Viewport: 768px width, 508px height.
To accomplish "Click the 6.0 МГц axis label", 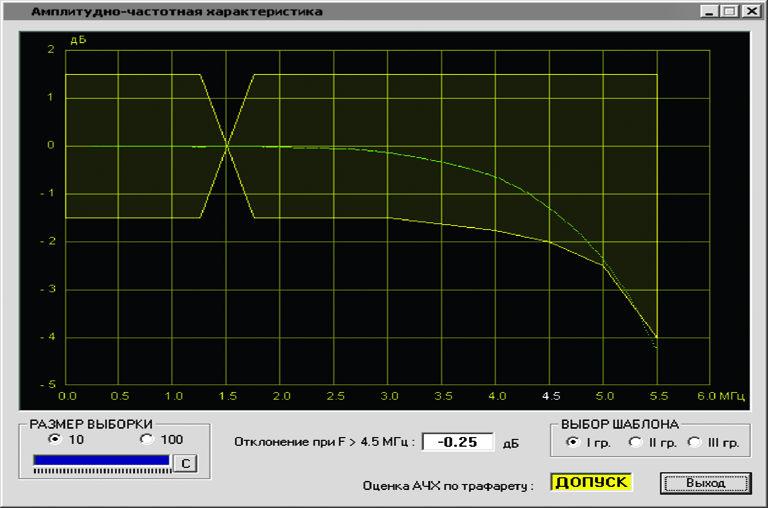I will (x=721, y=396).
